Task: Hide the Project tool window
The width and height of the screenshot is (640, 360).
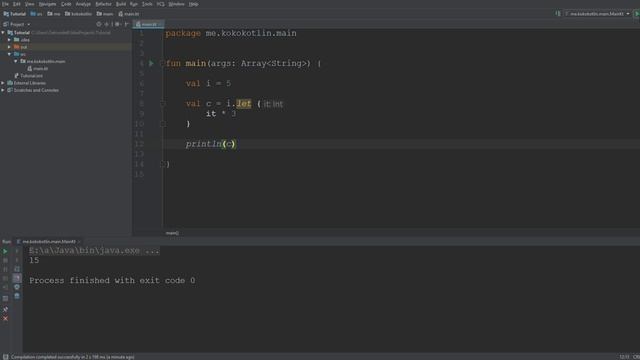Action: (127, 24)
